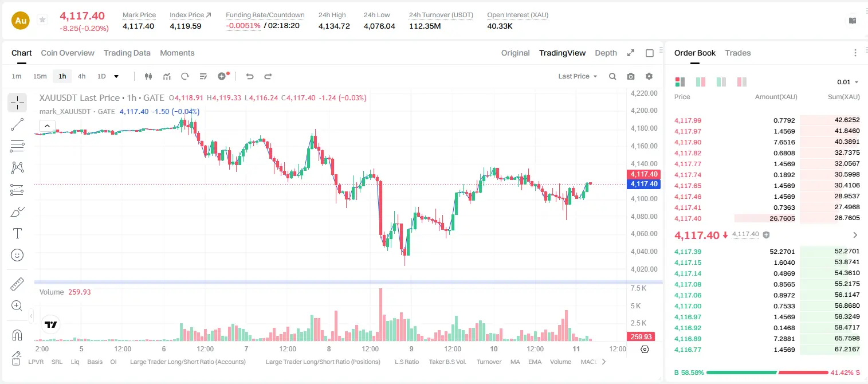Take a chart snapshot with camera icon
The image size is (868, 384).
(631, 76)
